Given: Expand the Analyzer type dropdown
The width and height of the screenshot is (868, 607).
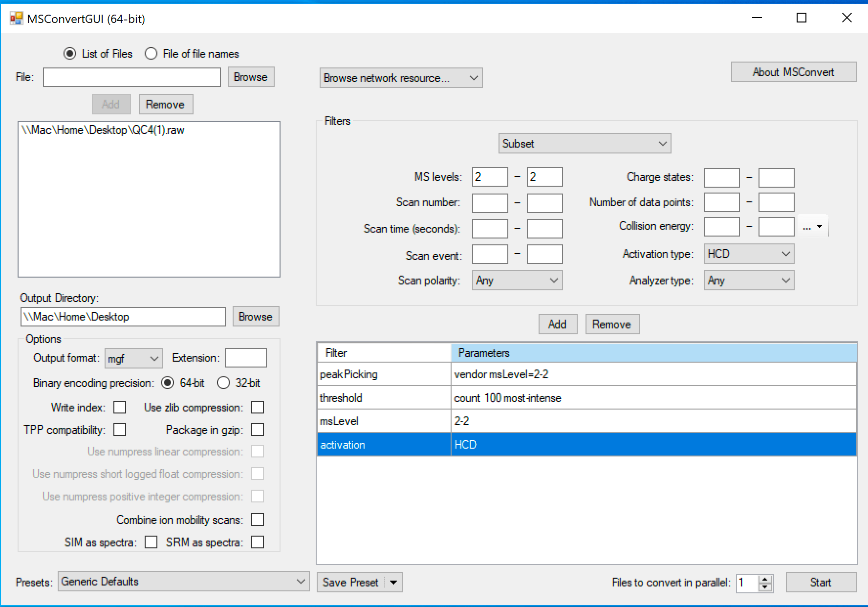Looking at the screenshot, I should [x=749, y=281].
